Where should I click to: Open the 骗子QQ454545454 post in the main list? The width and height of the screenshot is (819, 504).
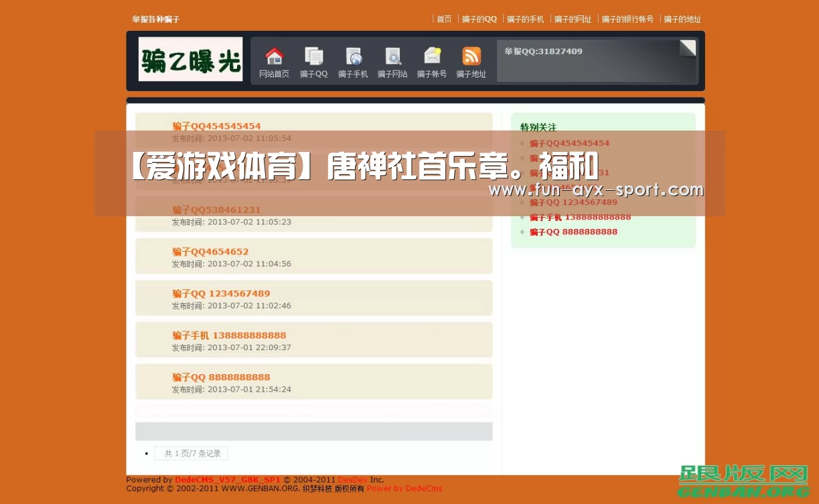216,126
